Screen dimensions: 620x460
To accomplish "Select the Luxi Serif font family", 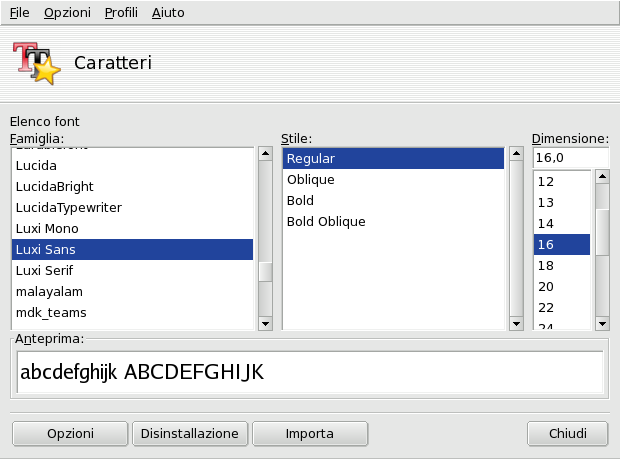I will tap(44, 270).
